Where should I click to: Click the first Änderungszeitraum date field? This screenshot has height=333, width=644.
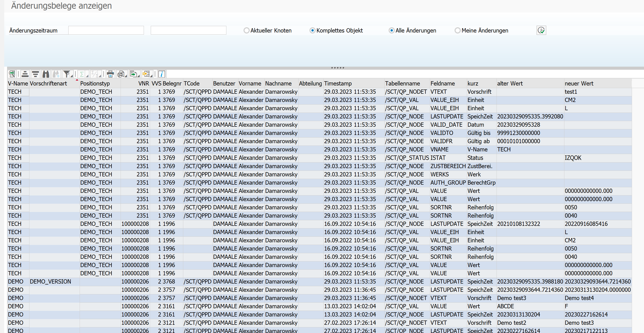(106, 31)
